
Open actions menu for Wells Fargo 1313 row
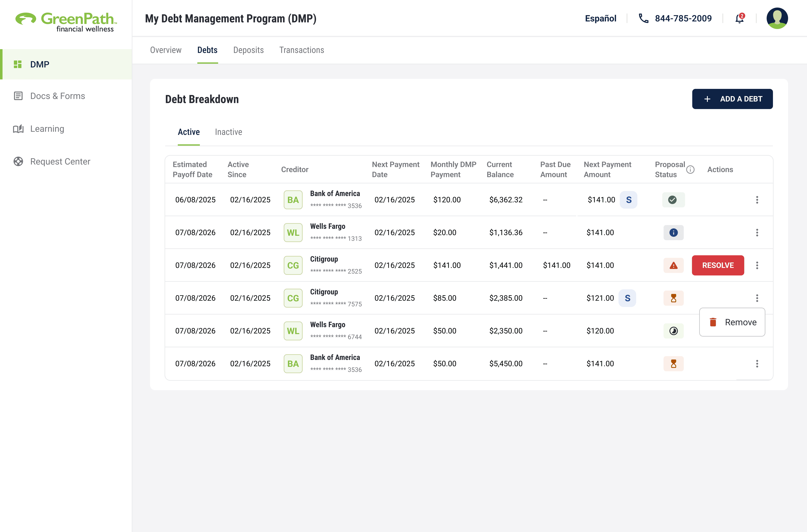(757, 233)
